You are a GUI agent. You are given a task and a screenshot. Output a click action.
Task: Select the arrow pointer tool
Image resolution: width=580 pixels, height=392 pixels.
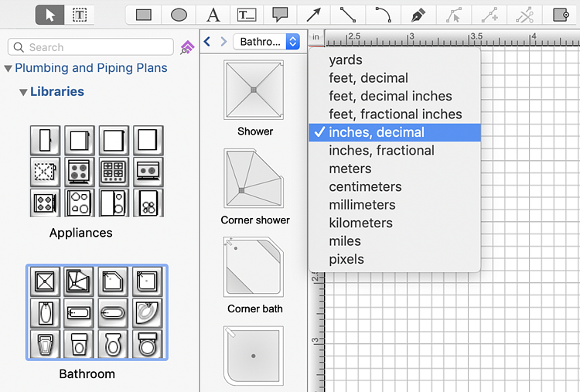pyautogui.click(x=50, y=14)
